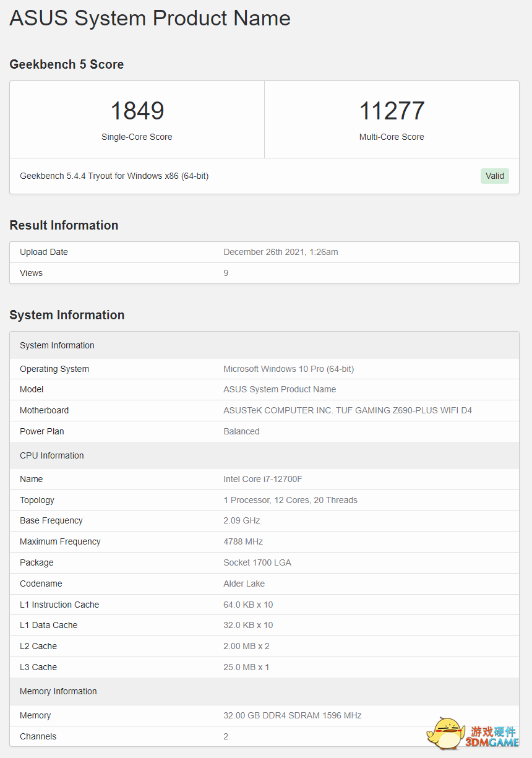Click the CPU Information header row
Image resolution: width=532 pixels, height=758 pixels.
click(264, 455)
